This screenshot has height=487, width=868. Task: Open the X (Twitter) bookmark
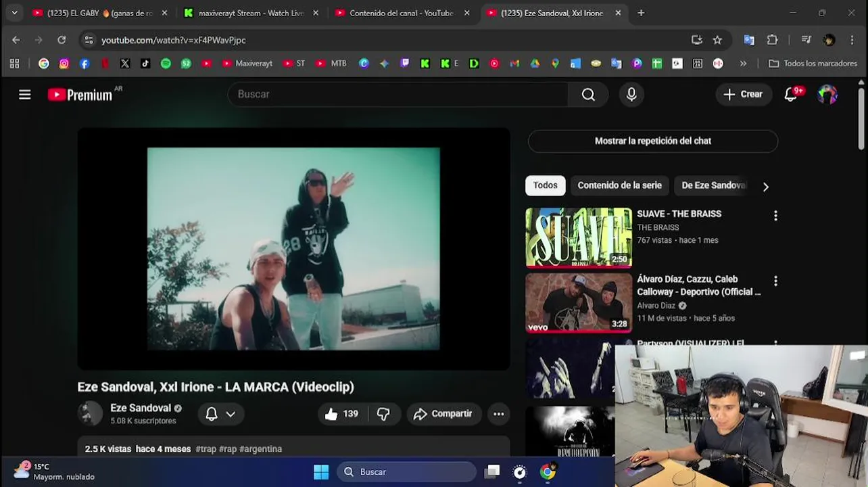[x=125, y=64]
